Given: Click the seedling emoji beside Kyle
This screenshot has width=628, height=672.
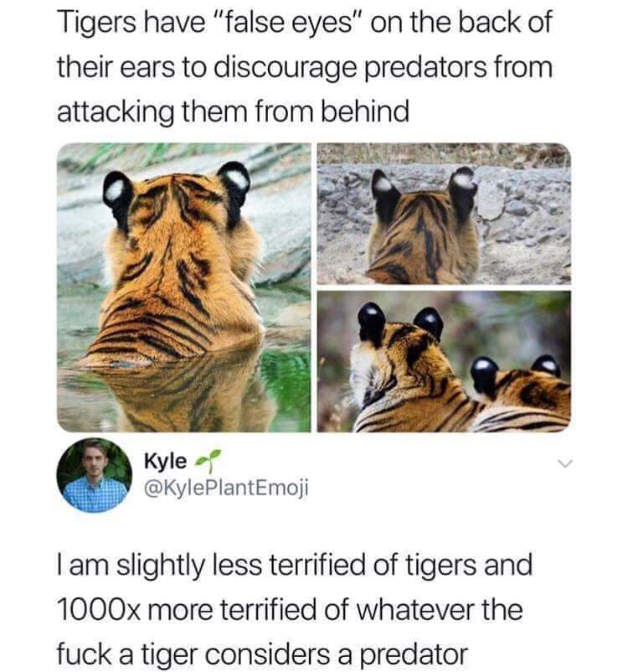Looking at the screenshot, I should coord(208,461).
